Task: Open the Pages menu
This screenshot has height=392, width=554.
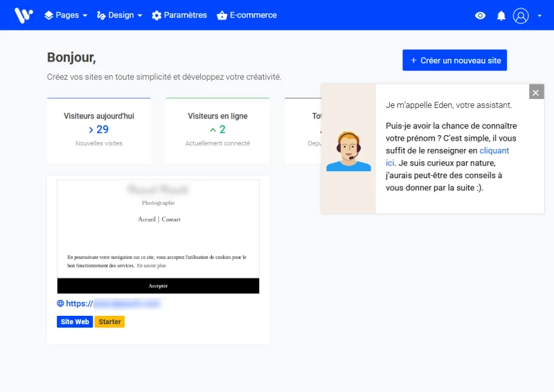Action: (x=66, y=15)
